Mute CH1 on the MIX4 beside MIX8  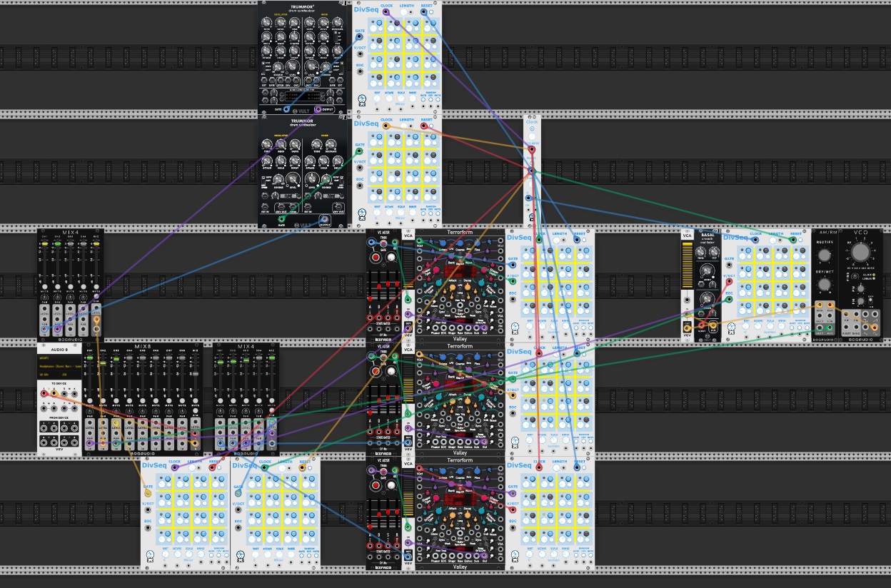[220, 401]
